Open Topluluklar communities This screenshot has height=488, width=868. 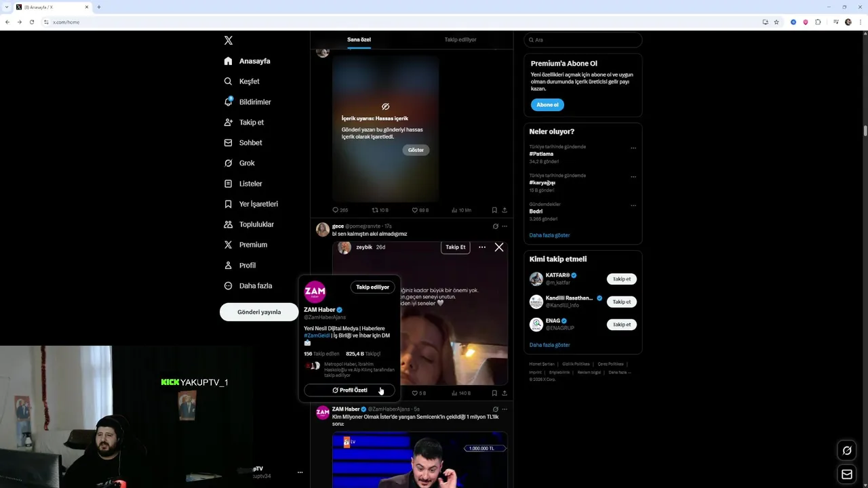click(249, 224)
